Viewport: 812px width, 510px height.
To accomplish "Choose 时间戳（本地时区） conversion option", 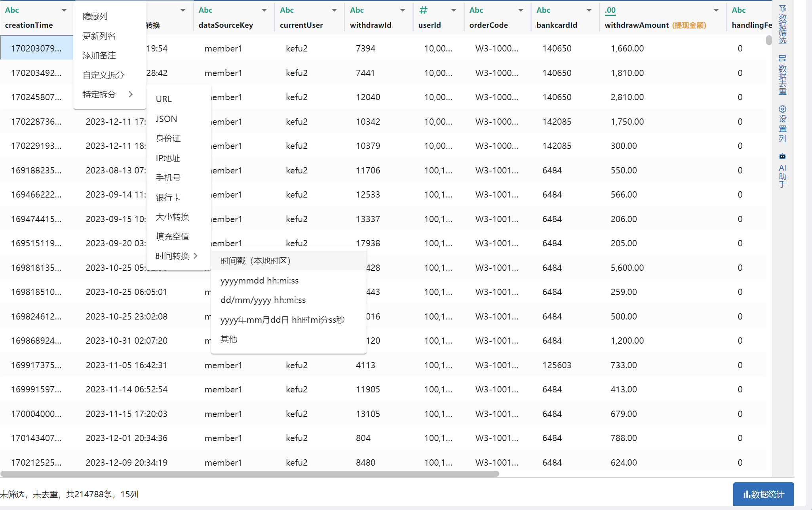I will coord(256,261).
